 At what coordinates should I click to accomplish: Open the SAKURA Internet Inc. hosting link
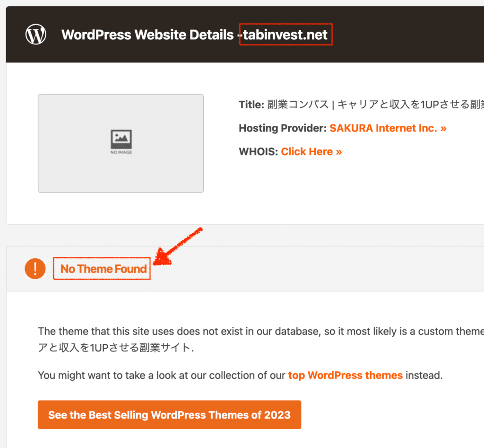click(388, 128)
